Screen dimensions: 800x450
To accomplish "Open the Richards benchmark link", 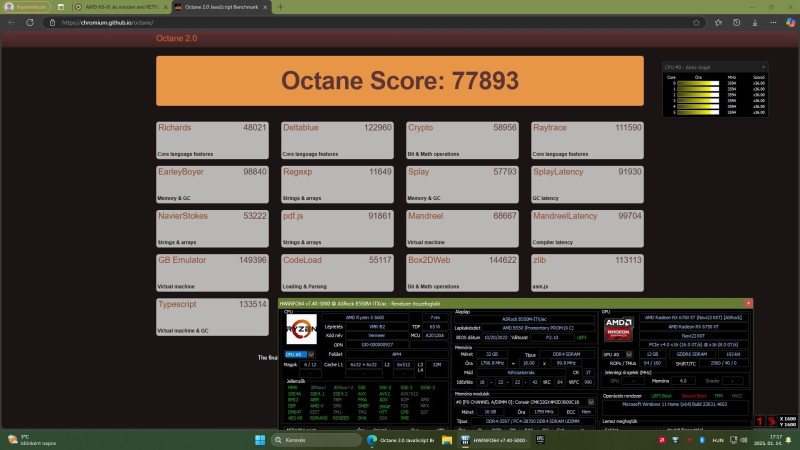I will click(x=174, y=128).
